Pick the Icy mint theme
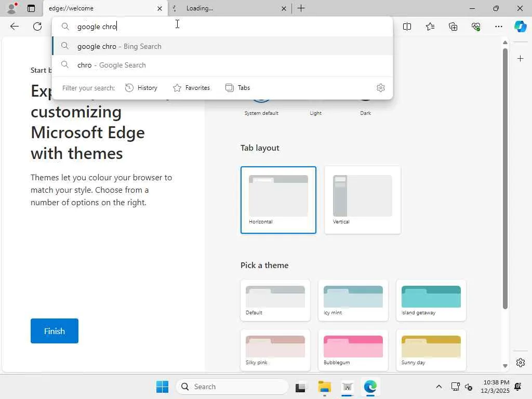This screenshot has width=532, height=399. point(353,300)
